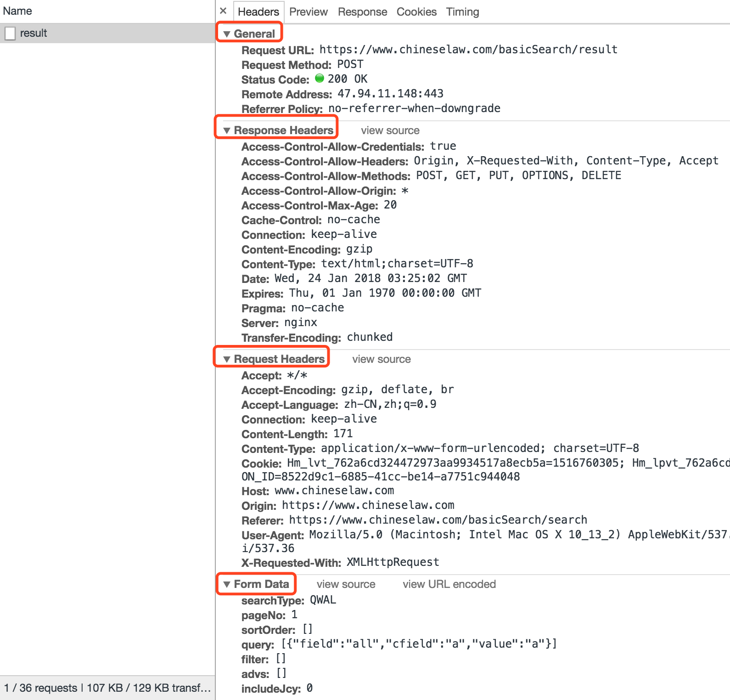Close the request details panel
730x700 pixels.
click(223, 11)
